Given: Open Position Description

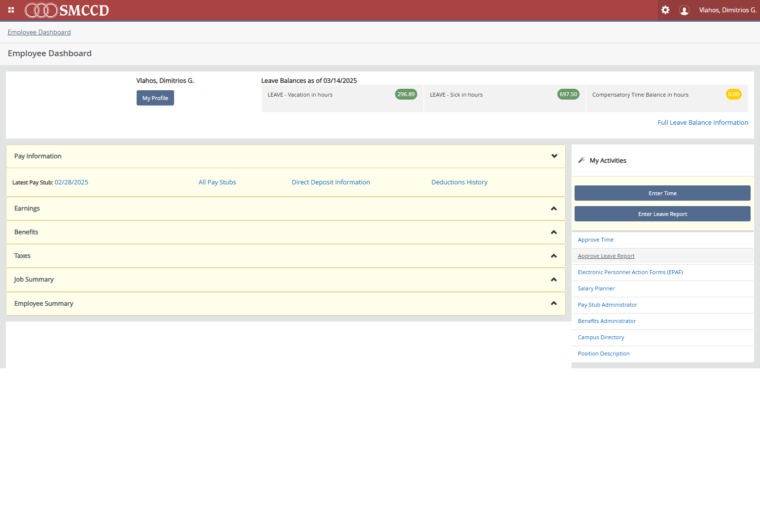Looking at the screenshot, I should [x=604, y=354].
